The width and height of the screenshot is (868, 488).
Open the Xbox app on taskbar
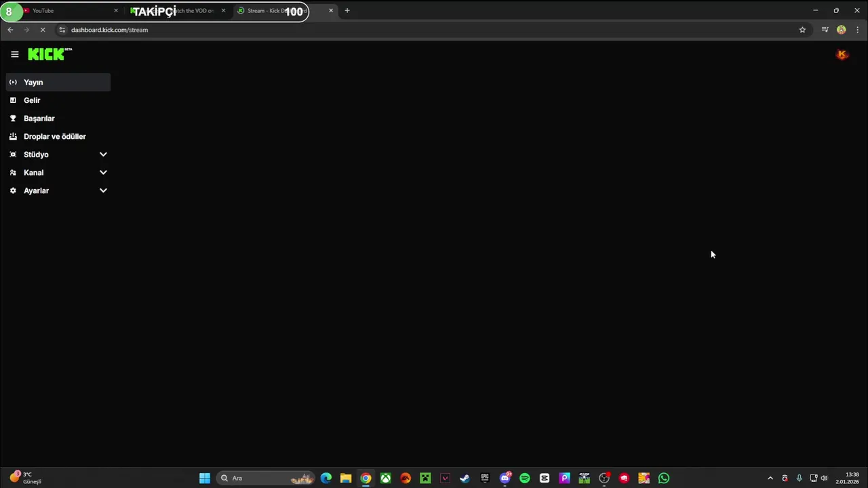point(386,479)
